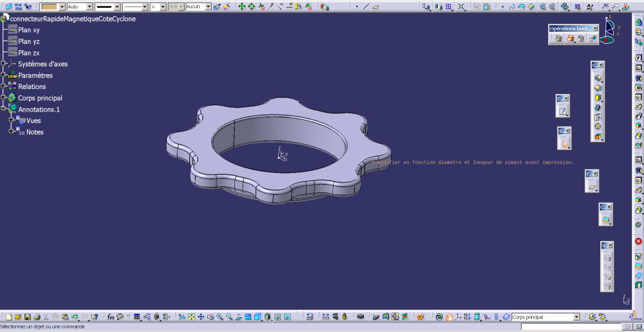The height and width of the screenshot is (332, 644).
Task: Click the Zoom In magnifier icon
Action: [x=220, y=317]
